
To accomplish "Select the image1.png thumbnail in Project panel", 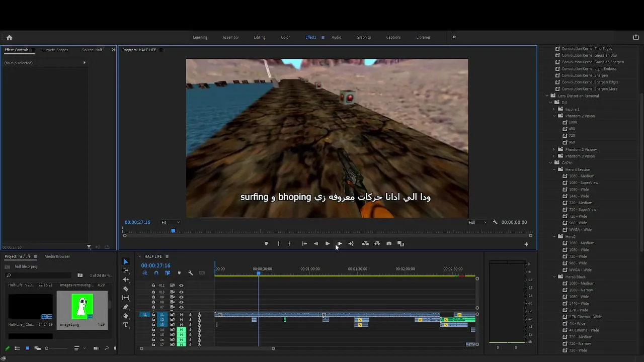I will tap(82, 306).
